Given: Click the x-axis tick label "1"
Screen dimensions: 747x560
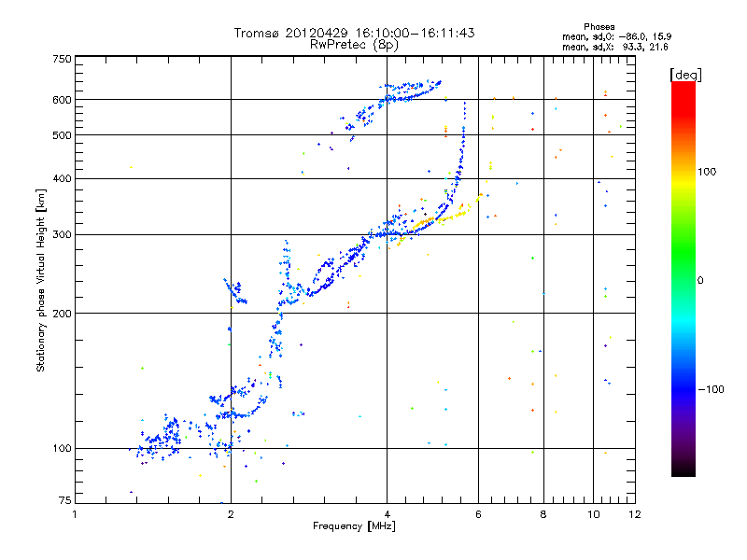Looking at the screenshot, I should coord(75,514).
